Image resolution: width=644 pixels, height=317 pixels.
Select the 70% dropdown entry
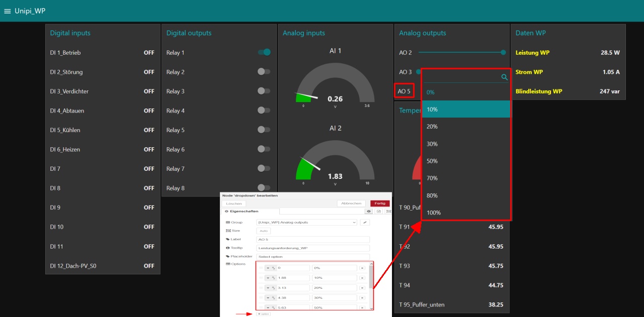pyautogui.click(x=466, y=178)
